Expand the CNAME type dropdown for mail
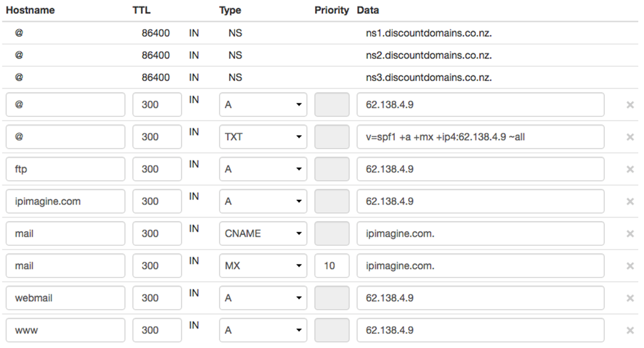 263,233
